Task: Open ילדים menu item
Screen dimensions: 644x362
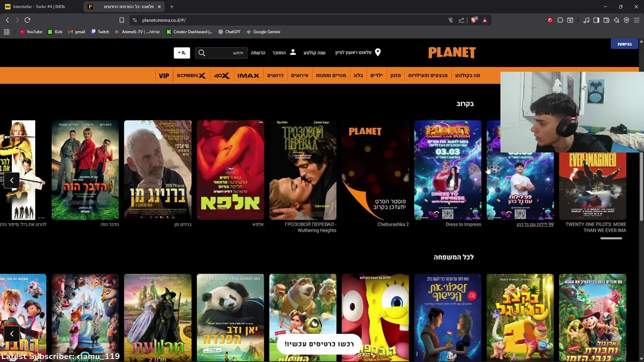Action: click(x=377, y=75)
